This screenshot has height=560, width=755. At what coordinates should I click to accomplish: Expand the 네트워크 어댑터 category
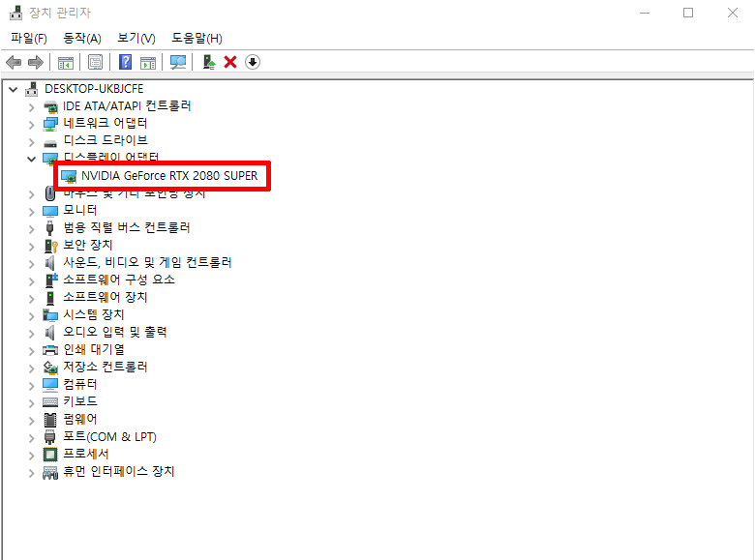coord(31,125)
